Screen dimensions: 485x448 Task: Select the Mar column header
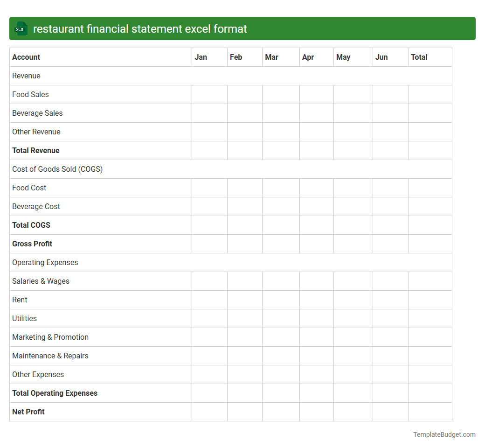271,57
